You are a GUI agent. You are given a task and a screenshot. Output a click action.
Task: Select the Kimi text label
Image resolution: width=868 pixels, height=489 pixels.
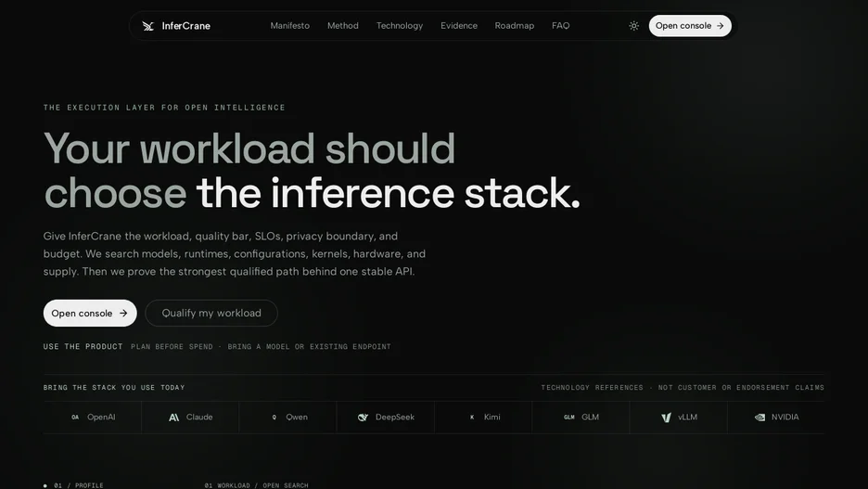point(492,417)
